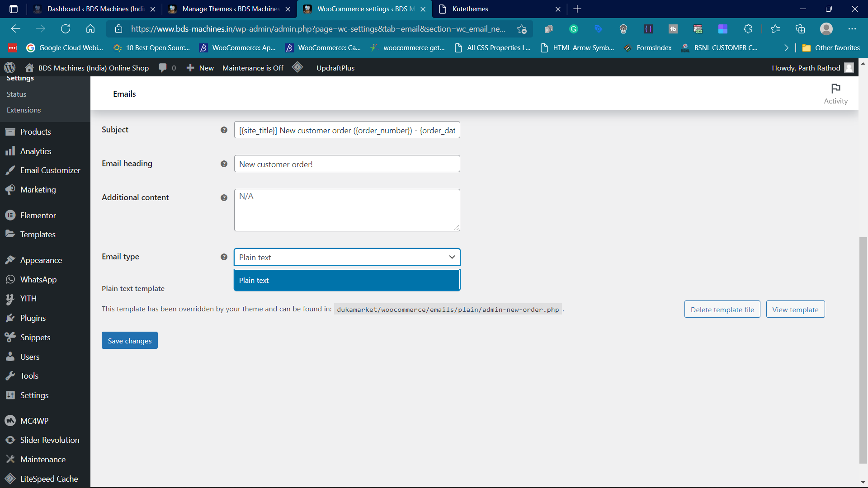Open browser Settings and more menu
The image size is (868, 488).
pos(852,29)
